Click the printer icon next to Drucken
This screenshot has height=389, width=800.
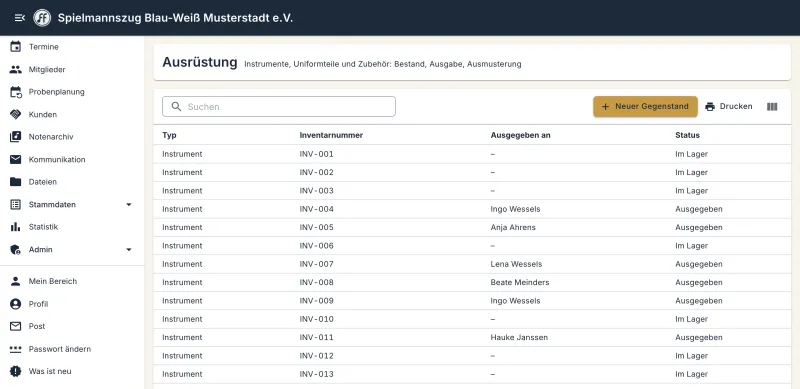[710, 107]
